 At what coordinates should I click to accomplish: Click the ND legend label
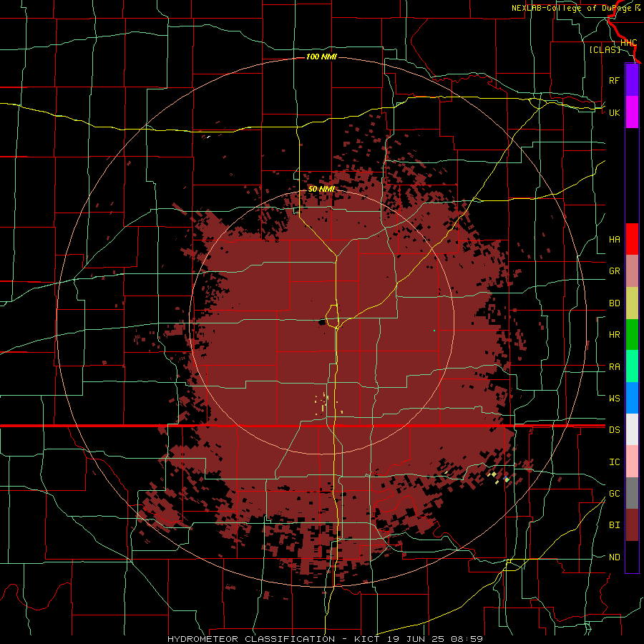[614, 557]
